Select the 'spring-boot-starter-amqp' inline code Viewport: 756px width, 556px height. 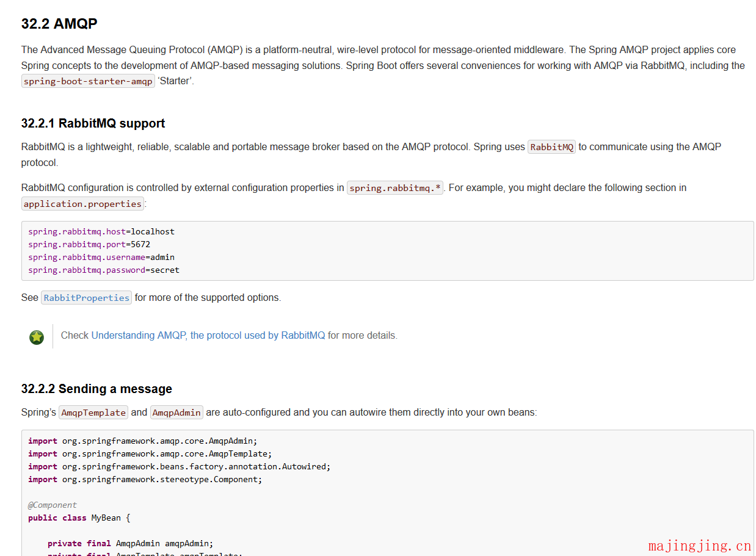[88, 81]
